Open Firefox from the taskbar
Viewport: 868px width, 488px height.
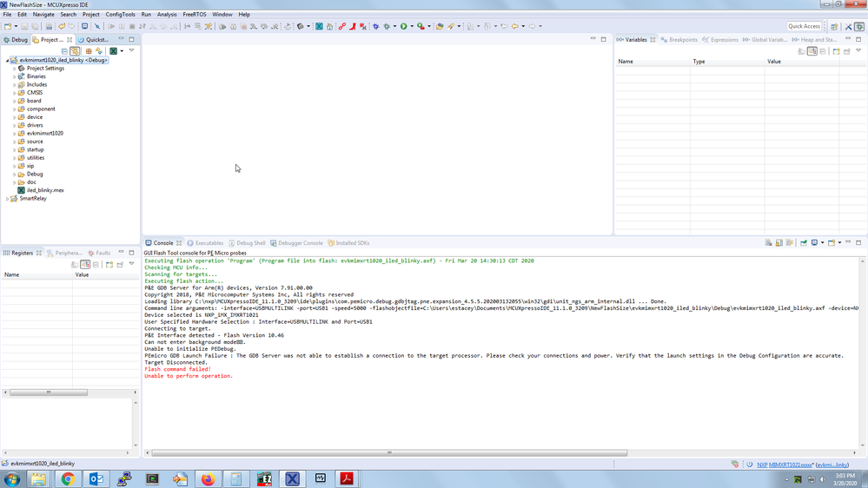tap(209, 478)
